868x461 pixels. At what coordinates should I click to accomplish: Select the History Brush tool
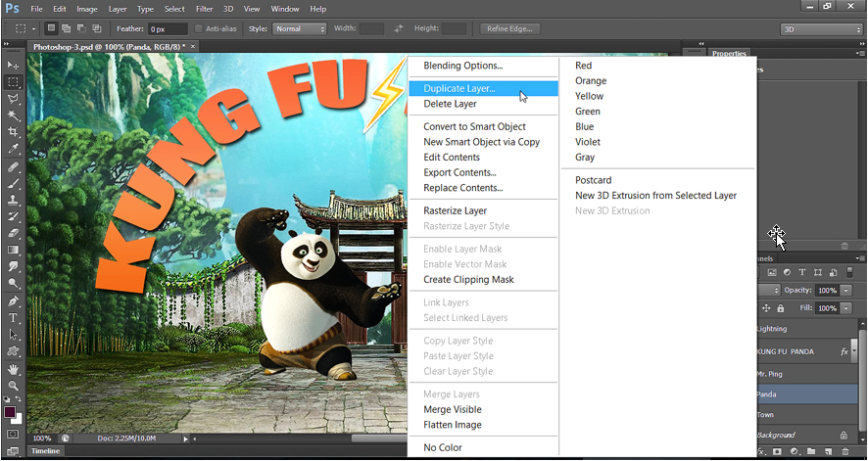click(x=13, y=216)
